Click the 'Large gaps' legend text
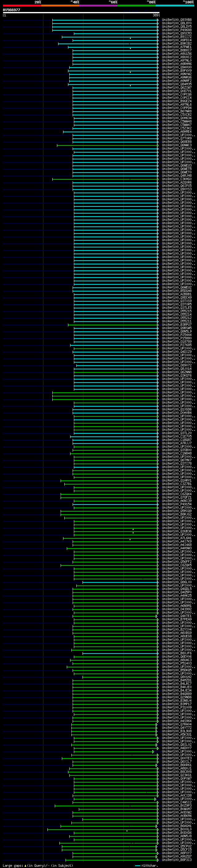Viewport: 197px width, 868px height. 13,865
